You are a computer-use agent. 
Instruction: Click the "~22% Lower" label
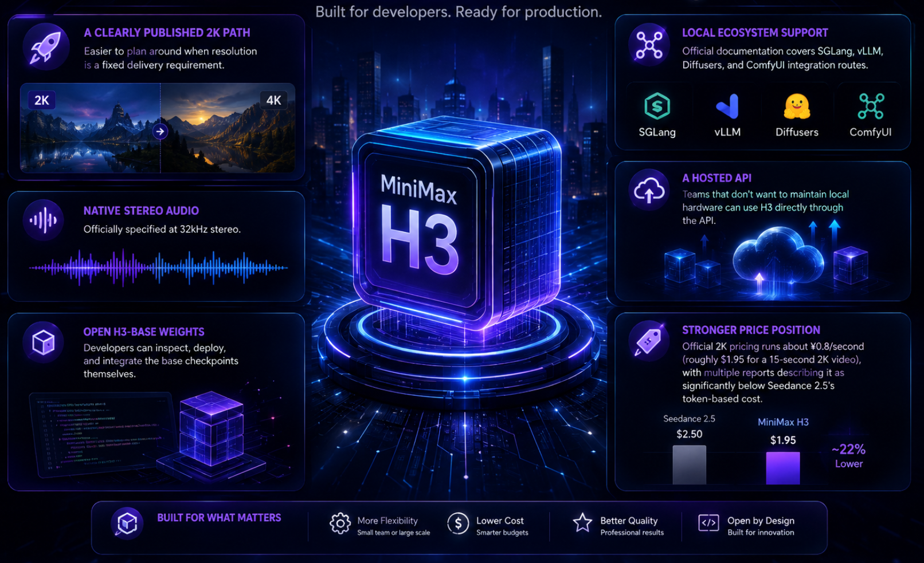pyautogui.click(x=849, y=456)
